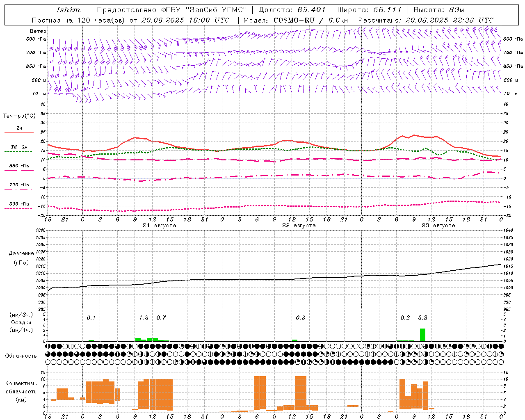Screen dimensions: 525x420
Task: Click the "1.2" precipitation value
Action: (x=144, y=317)
